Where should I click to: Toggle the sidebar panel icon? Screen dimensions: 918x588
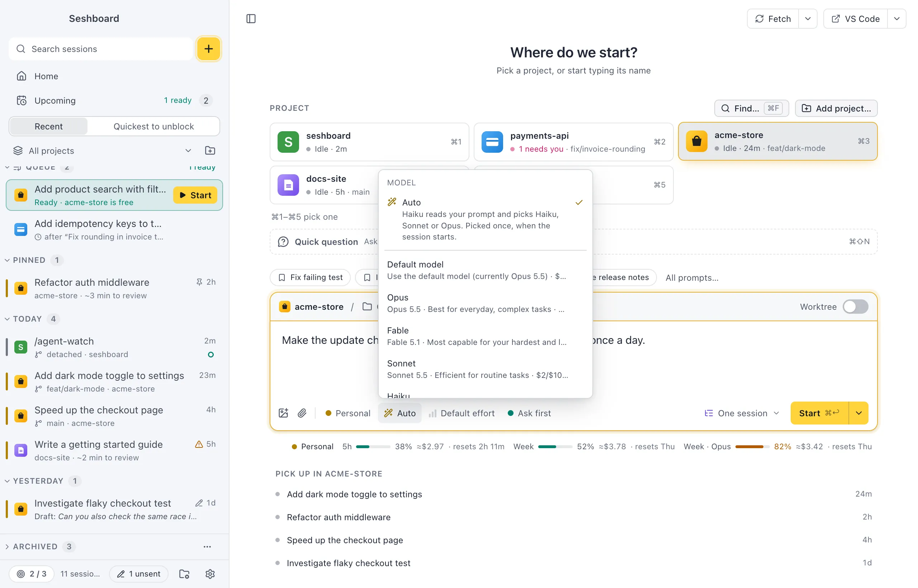(251, 19)
